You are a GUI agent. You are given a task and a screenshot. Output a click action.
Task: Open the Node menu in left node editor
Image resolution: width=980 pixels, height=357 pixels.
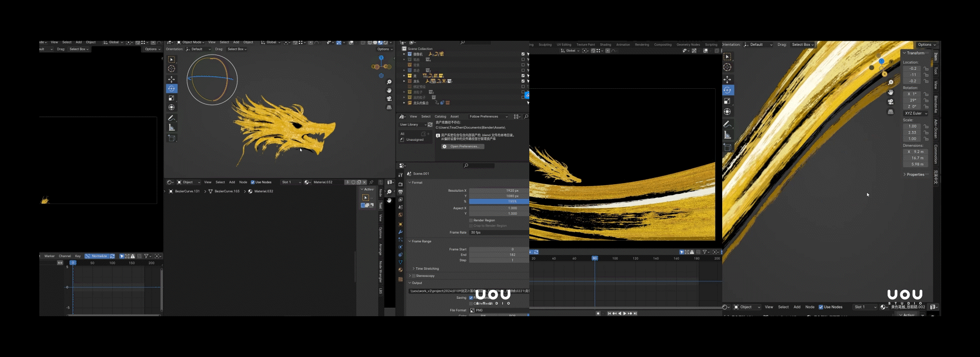click(x=243, y=182)
